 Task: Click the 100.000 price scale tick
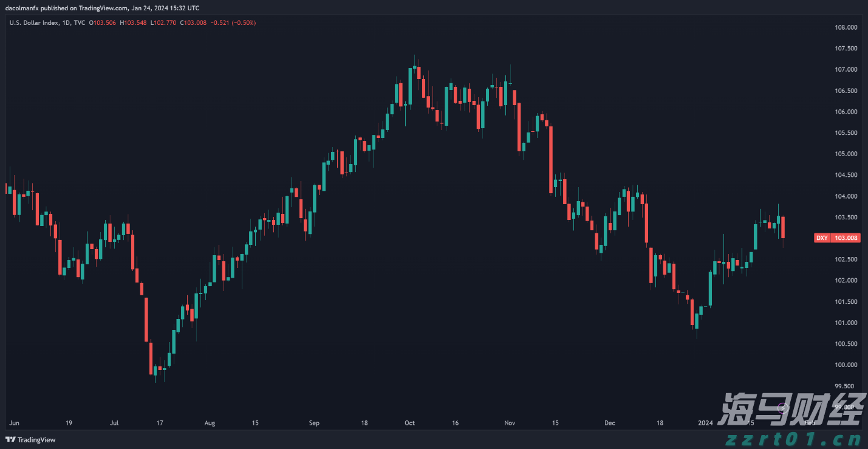[846, 365]
